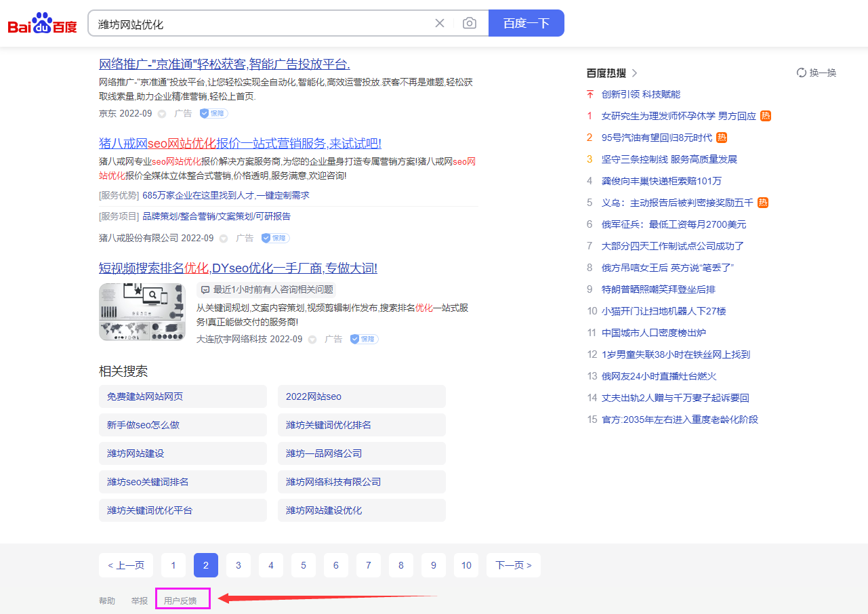The width and height of the screenshot is (868, 614).
Task: Click the red top-pinned arrow icon in hot search
Action: (590, 94)
